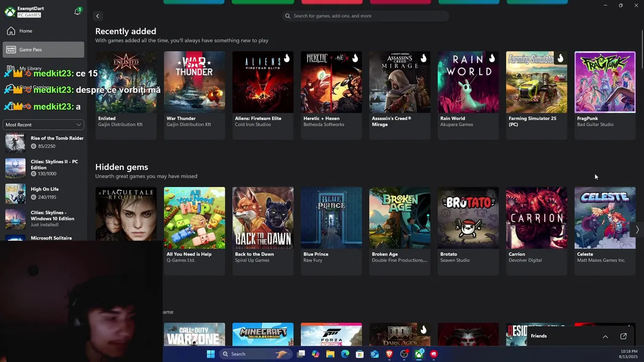Open the red app icon on the taskbar
Viewport: 644px width, 362px height.
click(434, 354)
